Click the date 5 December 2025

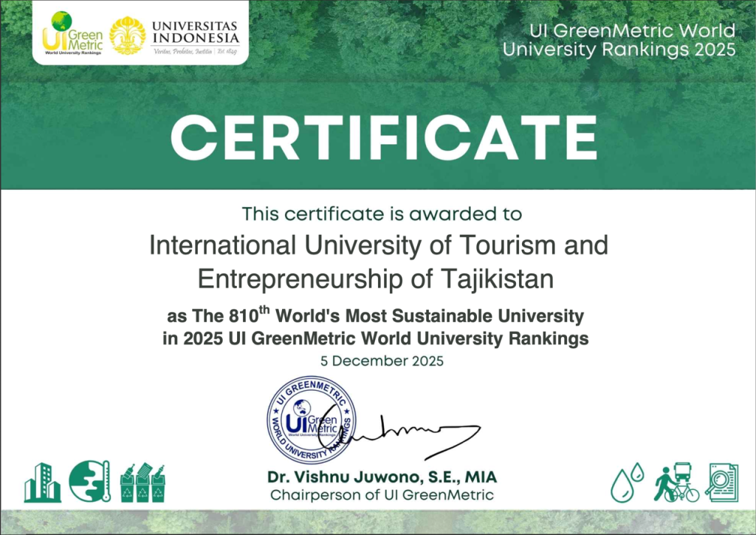coord(382,361)
